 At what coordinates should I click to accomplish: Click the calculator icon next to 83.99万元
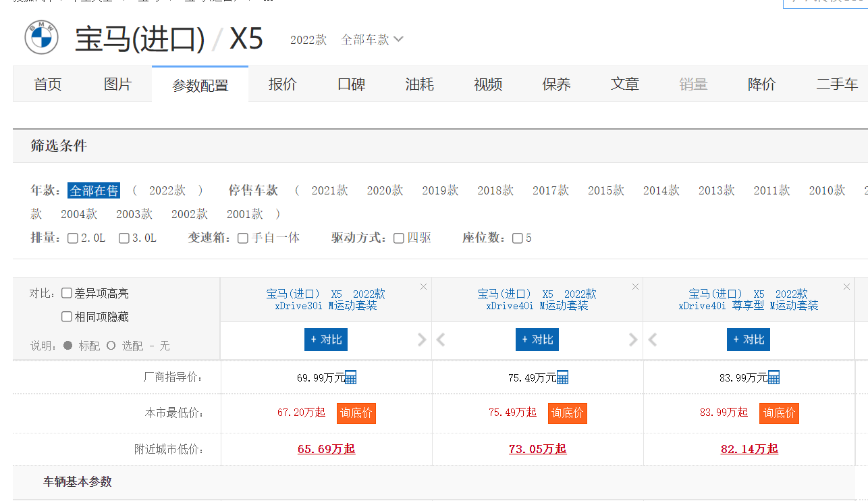tap(773, 377)
